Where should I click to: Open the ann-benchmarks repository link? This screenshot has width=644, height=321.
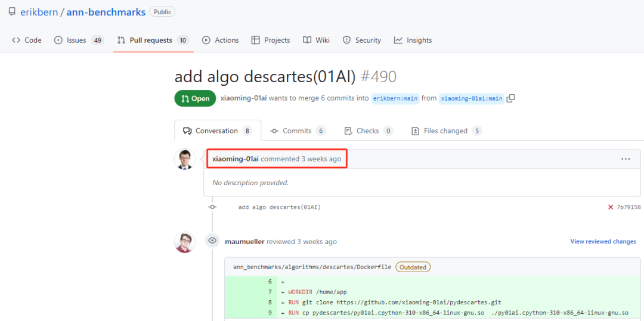point(106,12)
